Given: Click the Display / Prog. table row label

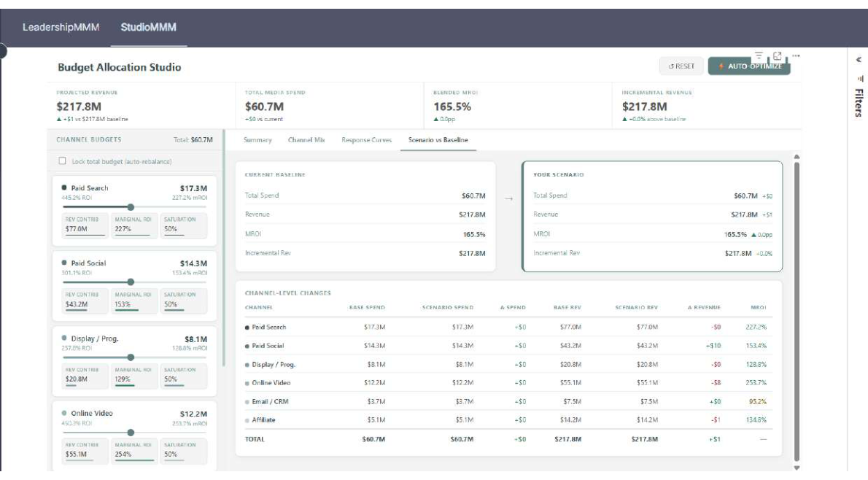Looking at the screenshot, I should pos(274,365).
